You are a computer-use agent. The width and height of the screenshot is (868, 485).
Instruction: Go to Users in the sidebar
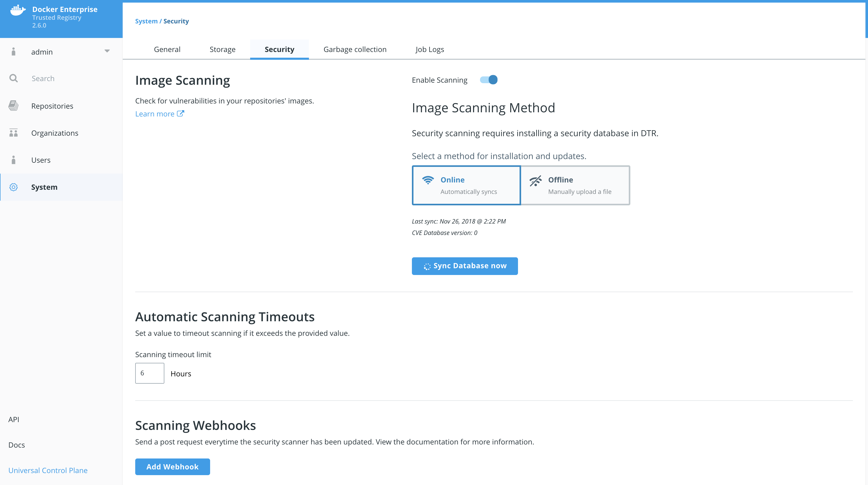pyautogui.click(x=61, y=160)
